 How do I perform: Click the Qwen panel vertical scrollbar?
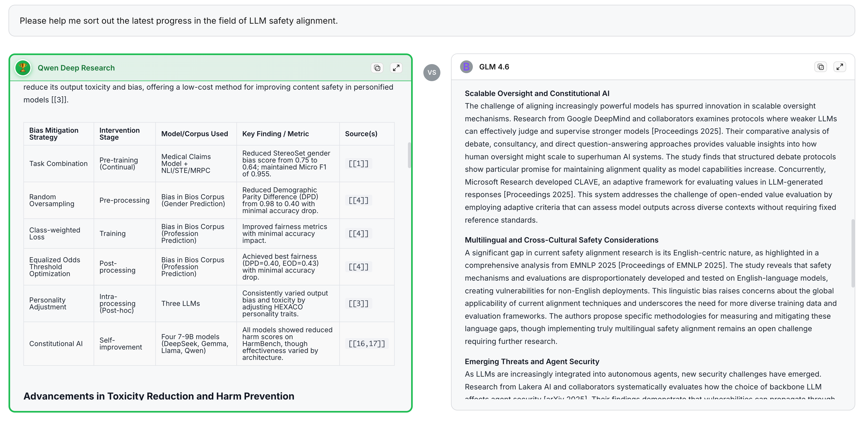(409, 155)
